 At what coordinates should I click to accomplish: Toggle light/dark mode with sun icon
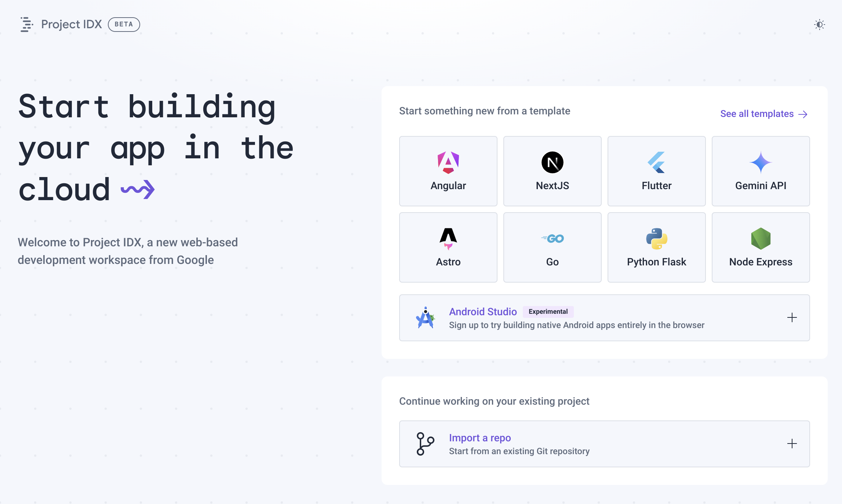click(820, 25)
